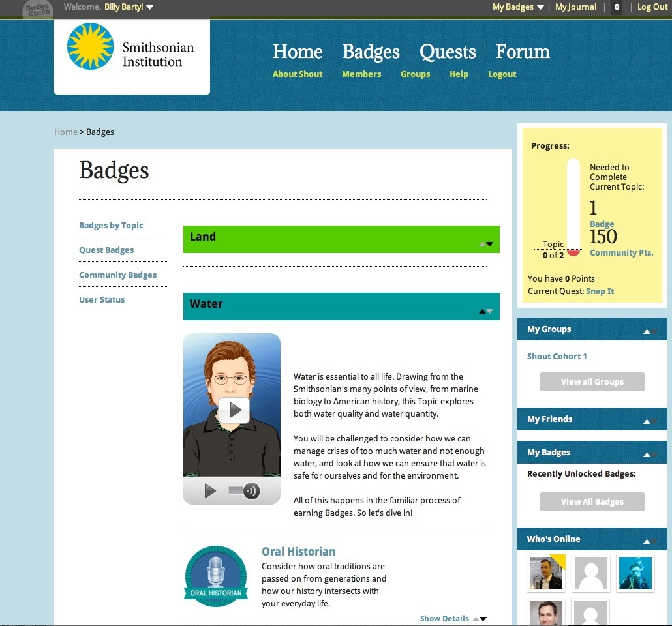Image resolution: width=672 pixels, height=626 pixels.
Task: Open the Groups sub-navigation link
Action: click(x=416, y=74)
